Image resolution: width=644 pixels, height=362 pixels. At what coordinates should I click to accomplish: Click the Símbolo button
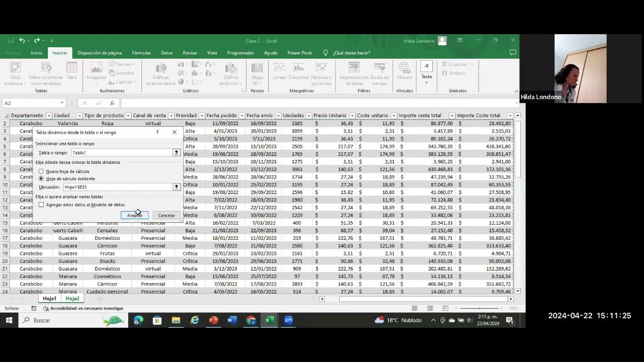[453, 73]
